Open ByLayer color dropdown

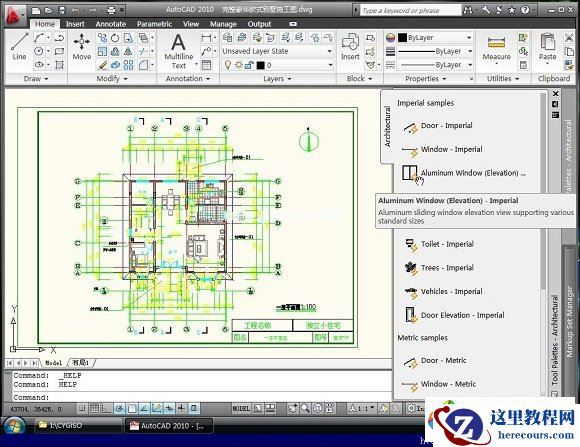[435, 38]
